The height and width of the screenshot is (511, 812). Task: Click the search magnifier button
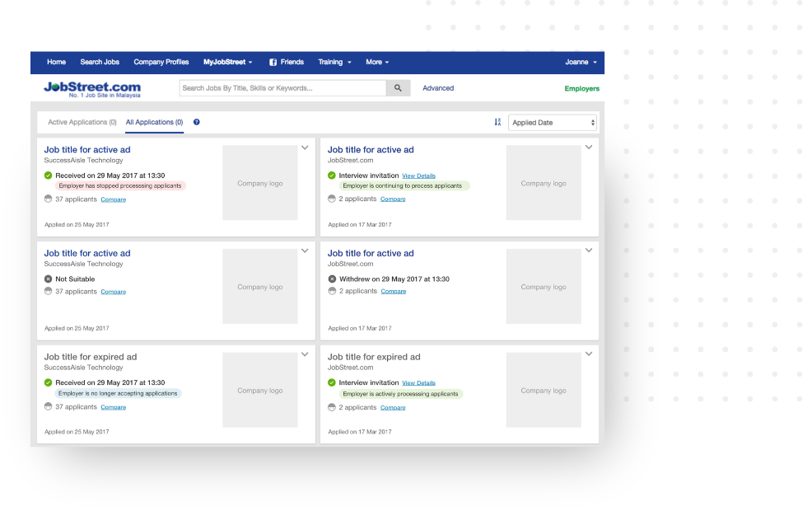point(398,88)
